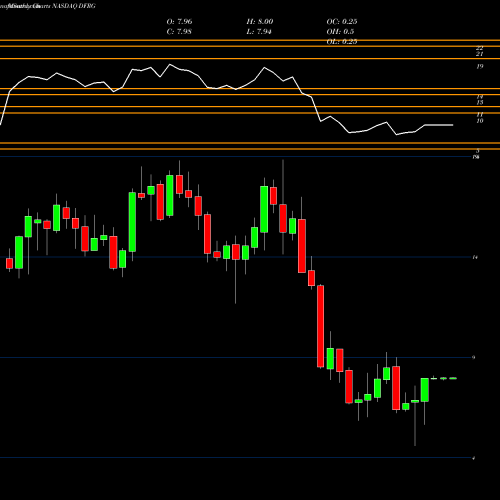
Task: Click the upper-panel axis label '13'
Action: pyautogui.click(x=479, y=102)
